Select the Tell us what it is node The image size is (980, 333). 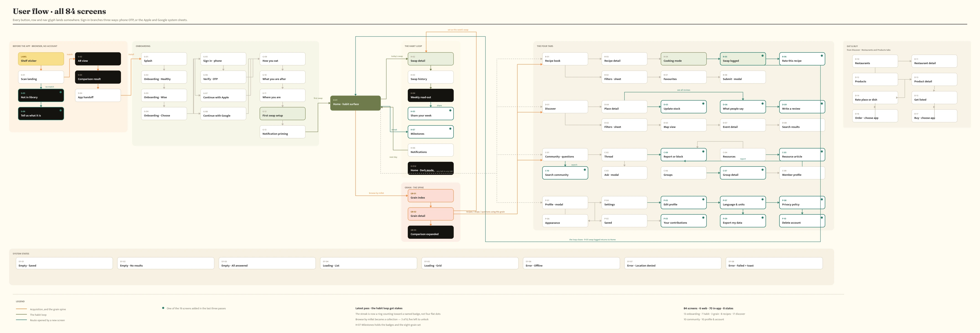click(x=41, y=114)
